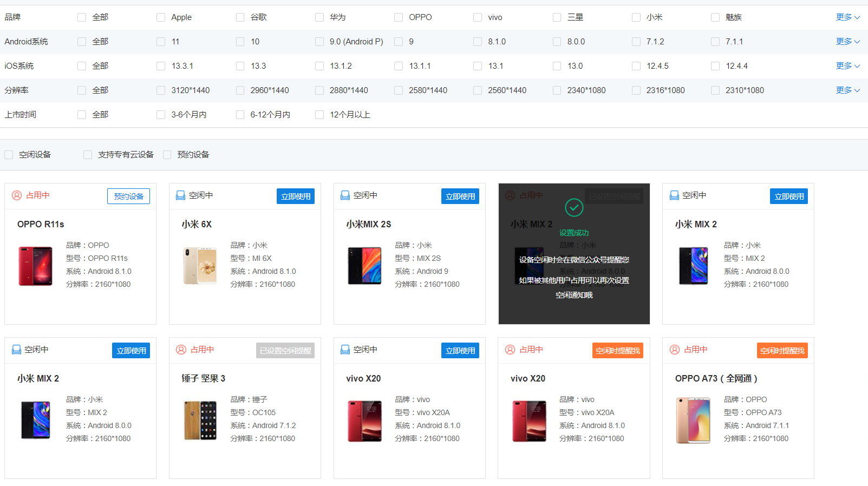868x486 pixels.
Task: Check the 2340*1080 resolution checkbox
Action: point(557,90)
